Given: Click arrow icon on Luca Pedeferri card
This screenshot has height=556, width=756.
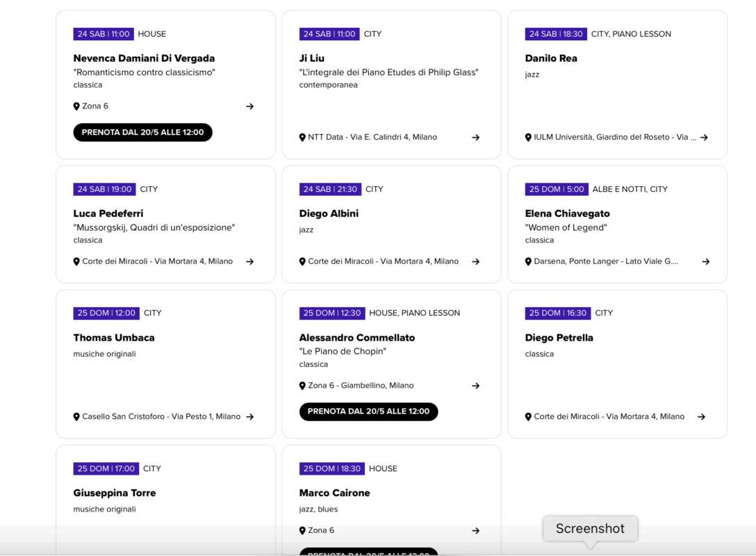Looking at the screenshot, I should (x=249, y=262).
